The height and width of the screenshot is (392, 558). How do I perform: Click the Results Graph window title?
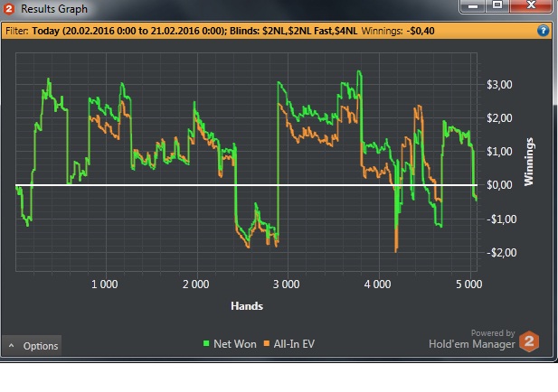pos(54,9)
